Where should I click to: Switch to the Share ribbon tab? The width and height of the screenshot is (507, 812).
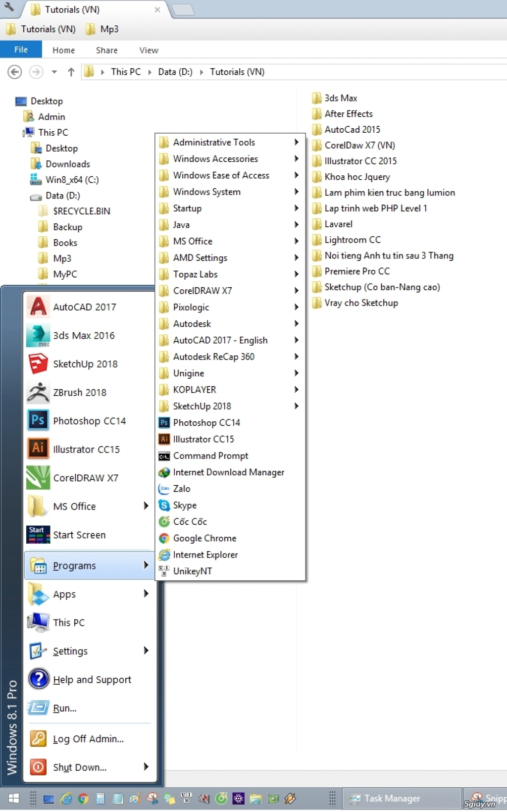[107, 50]
